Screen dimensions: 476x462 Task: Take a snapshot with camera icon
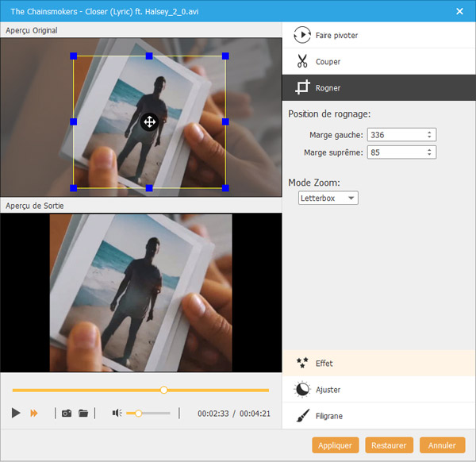click(67, 413)
